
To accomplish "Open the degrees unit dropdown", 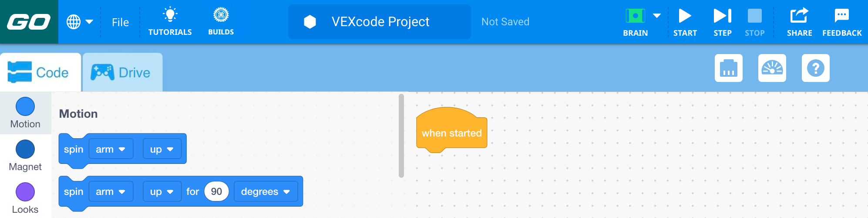I will pos(266,192).
